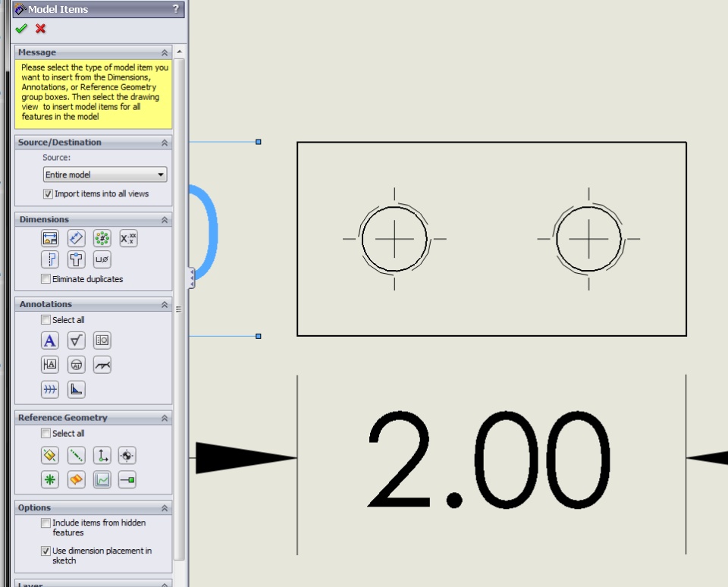Screen dimensions: 728x587
Task: Collapse the Options group box
Action: point(165,508)
